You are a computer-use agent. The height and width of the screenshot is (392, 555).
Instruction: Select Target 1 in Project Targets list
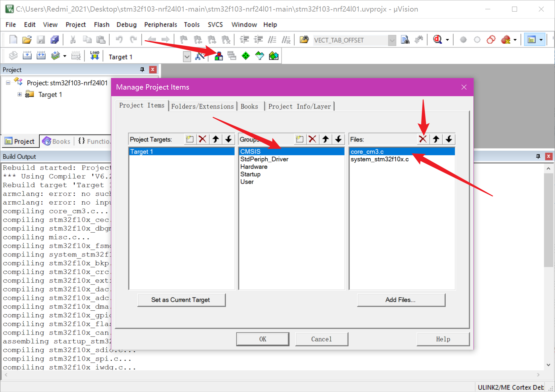(x=181, y=152)
